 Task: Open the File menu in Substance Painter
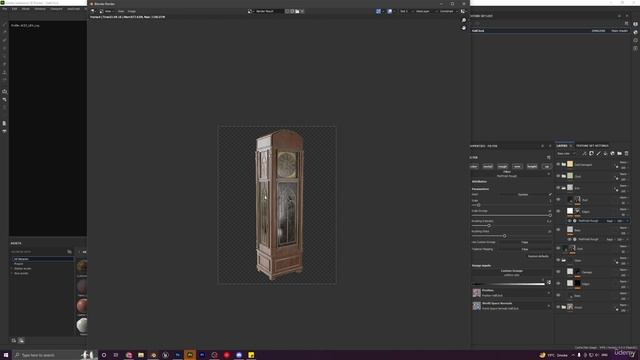click(x=4, y=9)
